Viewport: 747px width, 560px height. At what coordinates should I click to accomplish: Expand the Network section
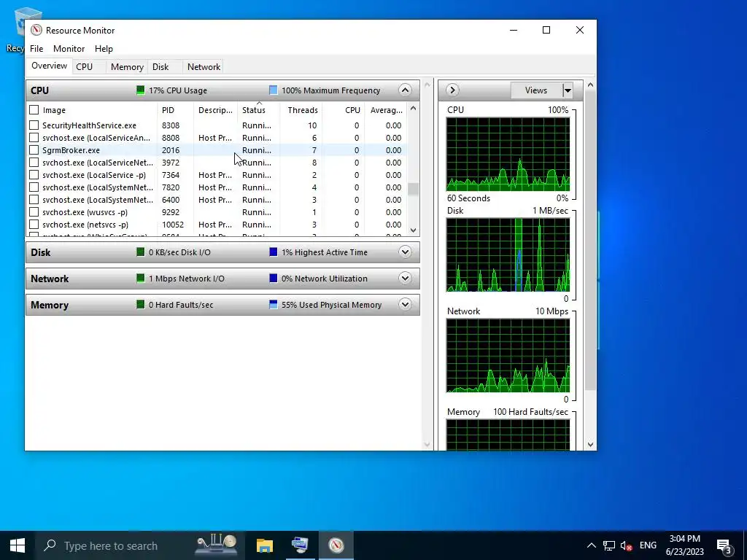405,278
